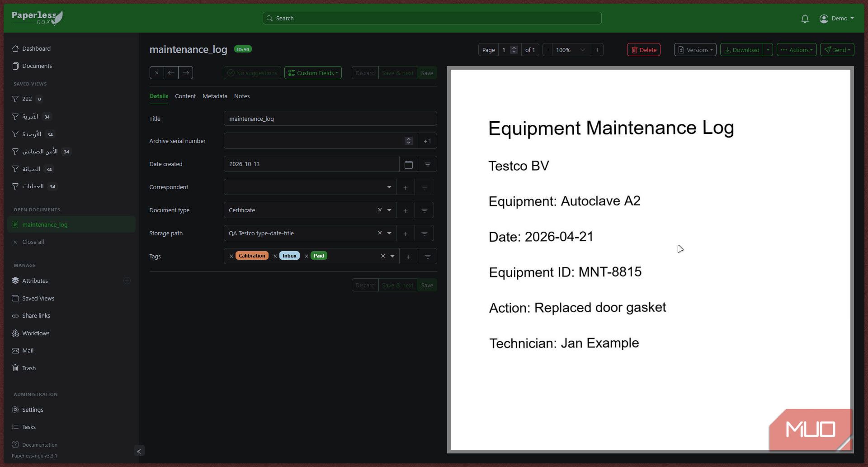Open the Custom Fields dropdown
The height and width of the screenshot is (467, 868).
[x=313, y=73]
